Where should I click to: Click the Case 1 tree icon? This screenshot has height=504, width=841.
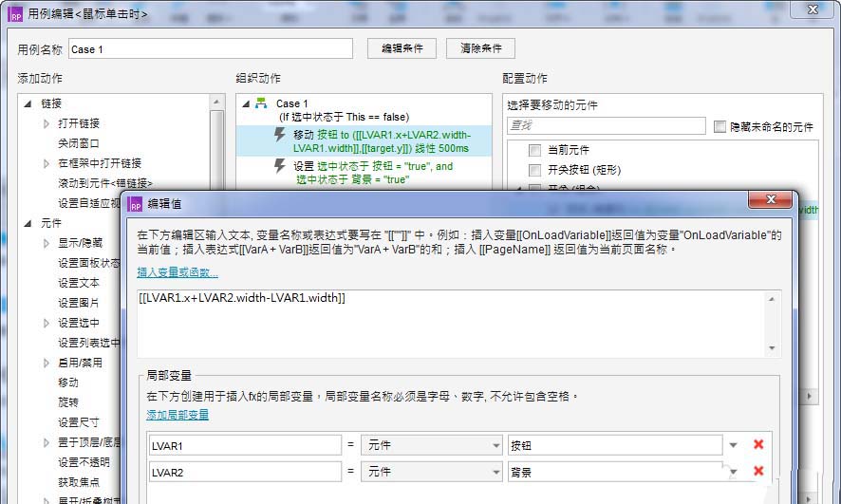coord(261,103)
